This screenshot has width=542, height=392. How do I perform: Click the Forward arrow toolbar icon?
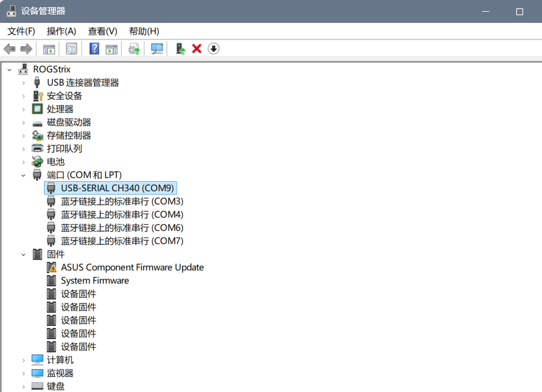click(26, 49)
